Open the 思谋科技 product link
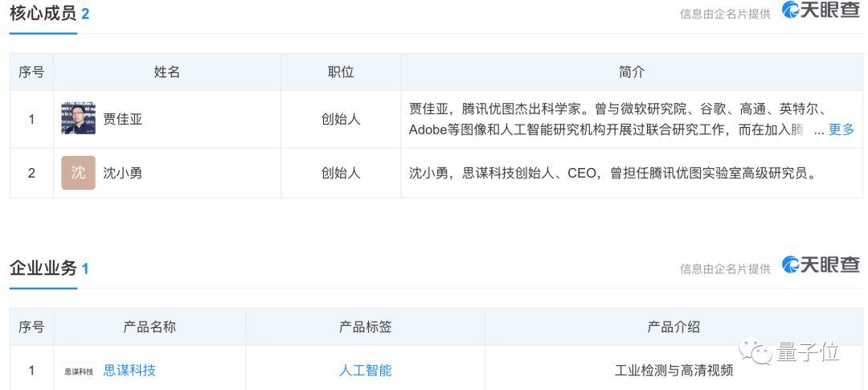 coord(129,370)
